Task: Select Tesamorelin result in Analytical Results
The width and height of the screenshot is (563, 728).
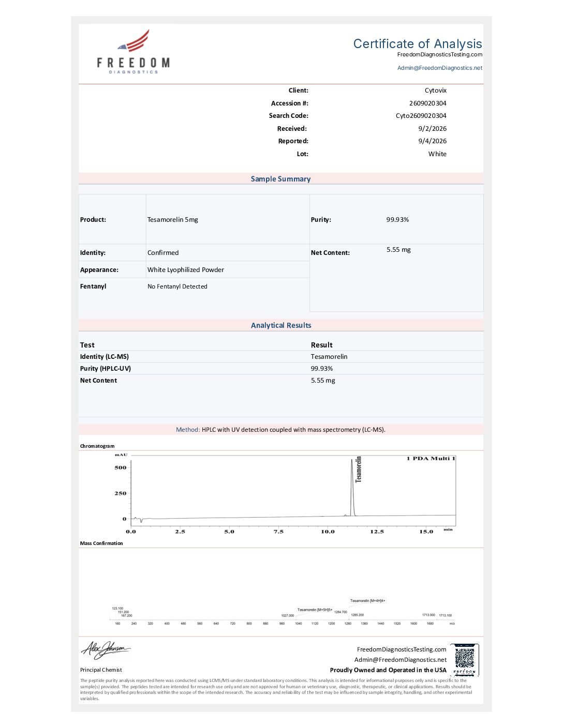Action: click(x=329, y=357)
